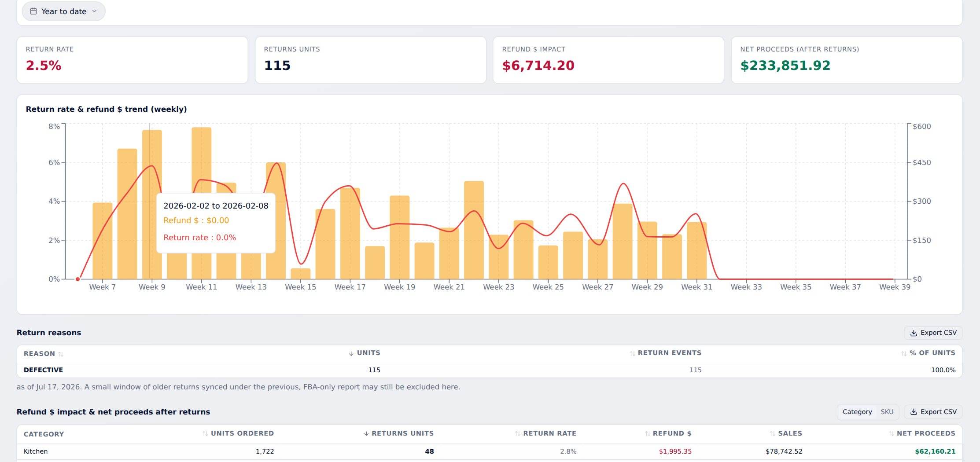Click the Returns Units value 115
This screenshot has height=462, width=980.
click(x=277, y=66)
